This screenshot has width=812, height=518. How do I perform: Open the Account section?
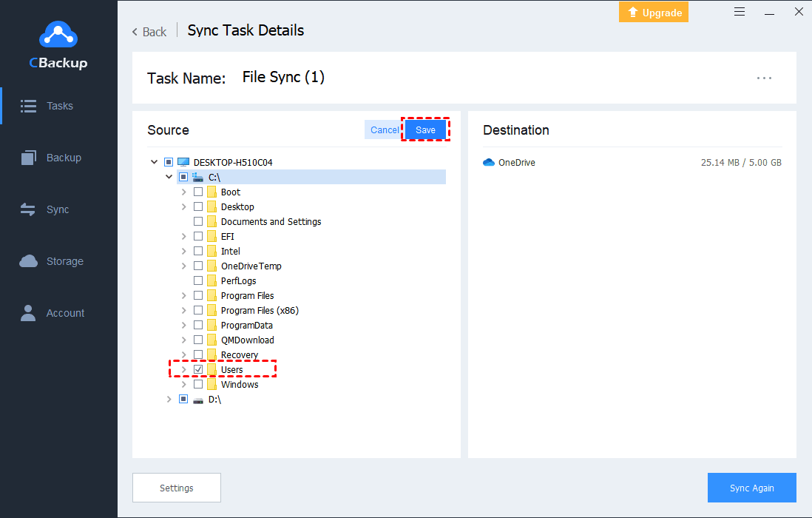52,313
